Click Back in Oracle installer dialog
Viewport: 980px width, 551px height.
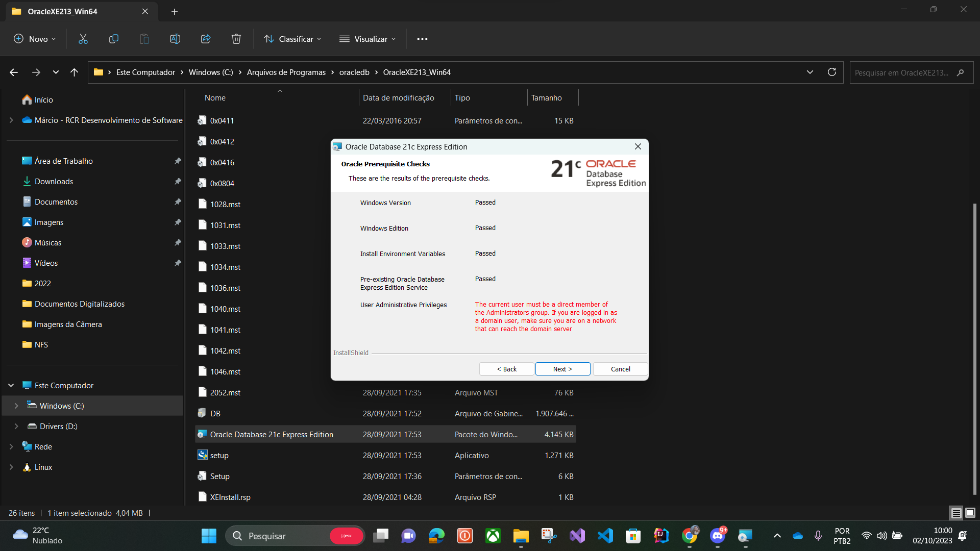tap(506, 369)
